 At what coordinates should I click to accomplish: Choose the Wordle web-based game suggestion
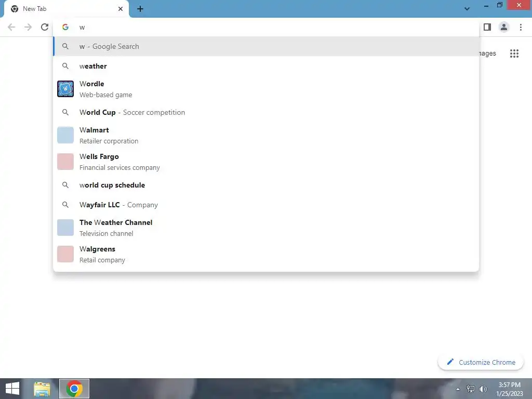point(266,89)
